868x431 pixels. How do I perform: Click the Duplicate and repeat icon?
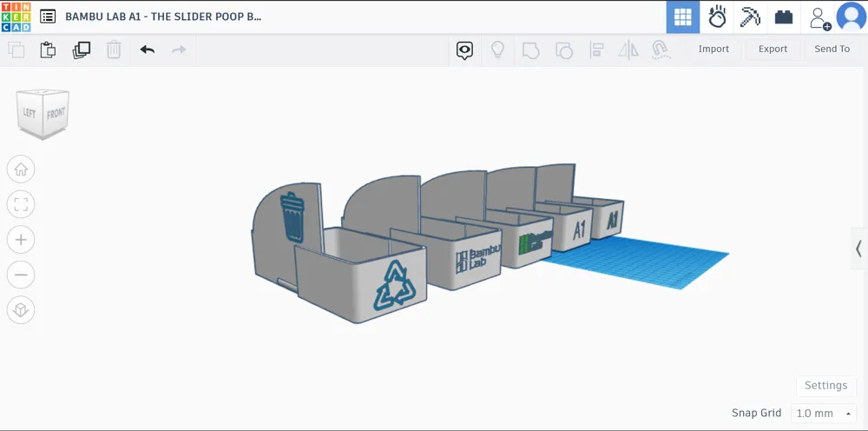(x=81, y=50)
